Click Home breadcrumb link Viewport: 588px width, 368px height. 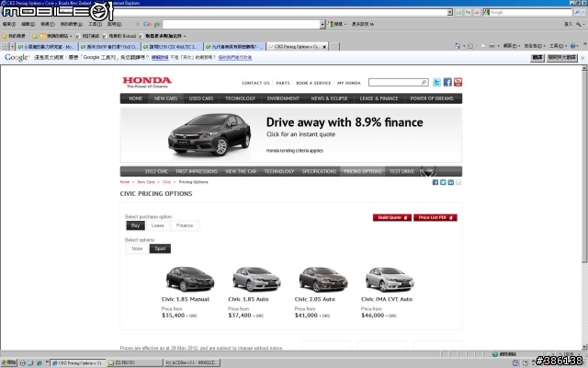(125, 182)
